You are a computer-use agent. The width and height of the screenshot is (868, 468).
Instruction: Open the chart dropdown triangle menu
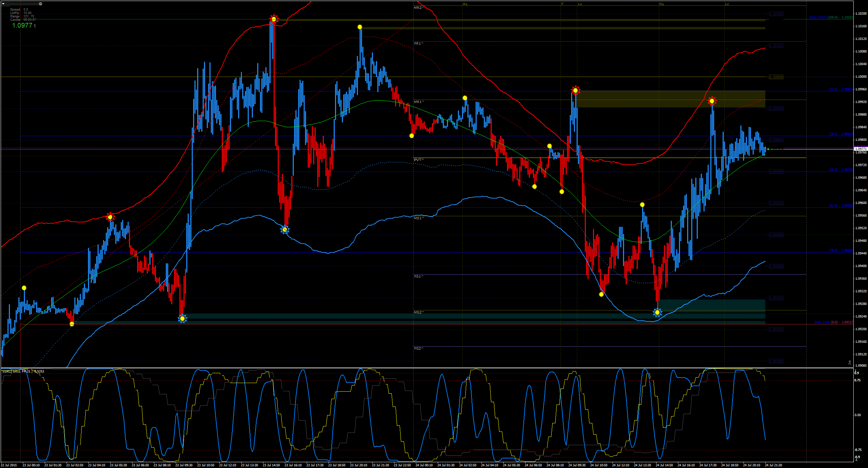[x=3, y=4]
